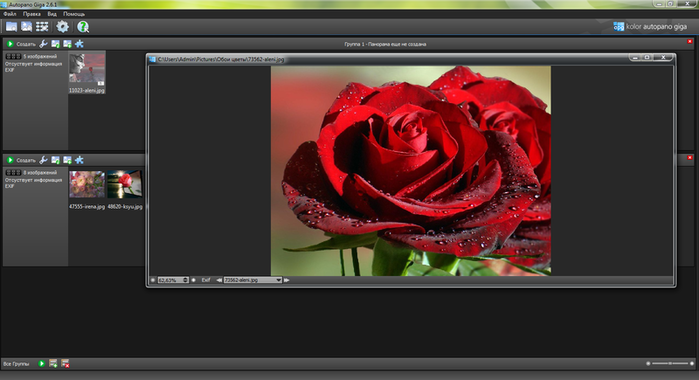
Task: Click image refresh icon in second group toolbar
Action: (55, 160)
